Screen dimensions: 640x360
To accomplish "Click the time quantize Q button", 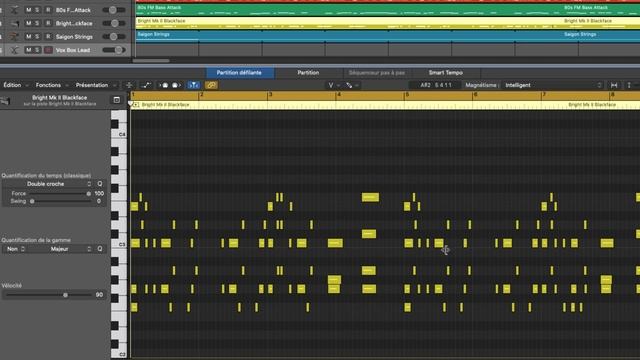I will pos(100,184).
